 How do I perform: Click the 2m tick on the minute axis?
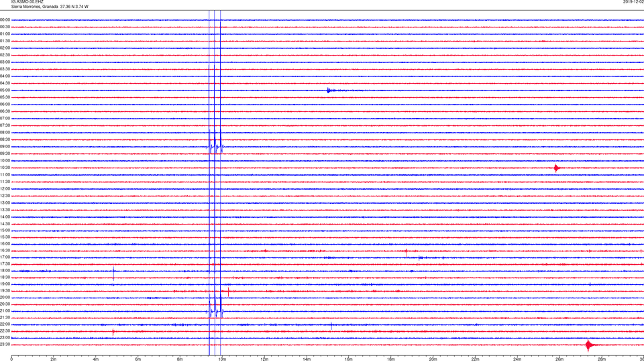click(54, 359)
